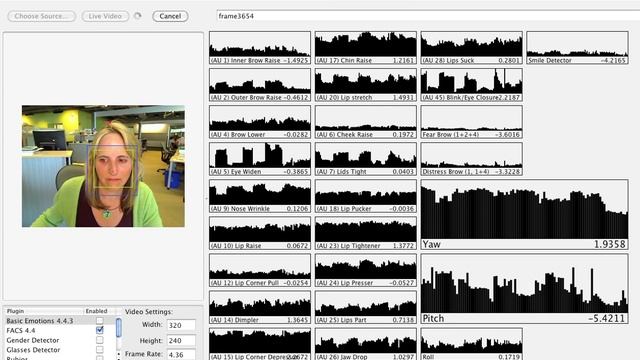Select the AU 9 Nose Wrinkle graph
Viewport: 640px width, 360px height.
260,196
